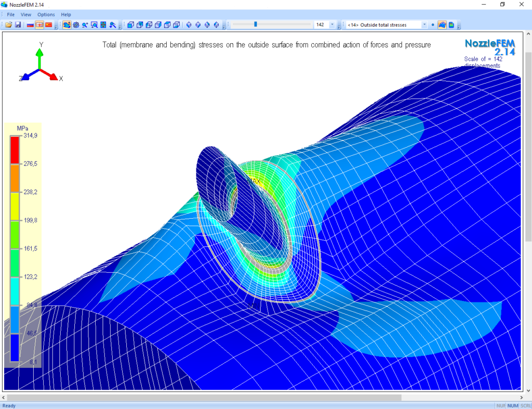This screenshot has height=409, width=532.
Task: Save with the floppy disk icon
Action: tap(18, 25)
